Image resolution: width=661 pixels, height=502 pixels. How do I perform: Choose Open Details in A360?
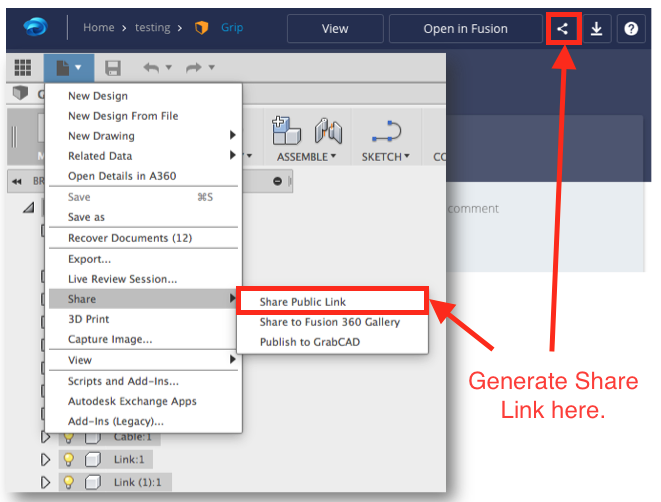click(143, 176)
